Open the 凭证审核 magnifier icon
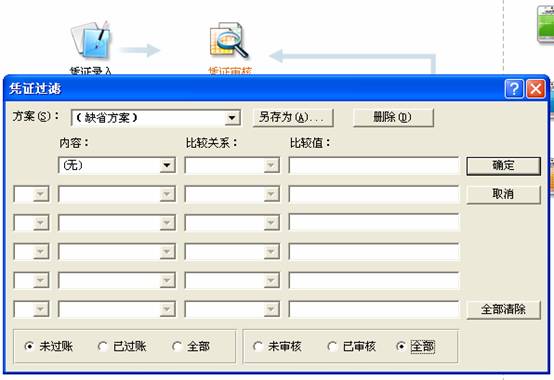 pos(229,41)
